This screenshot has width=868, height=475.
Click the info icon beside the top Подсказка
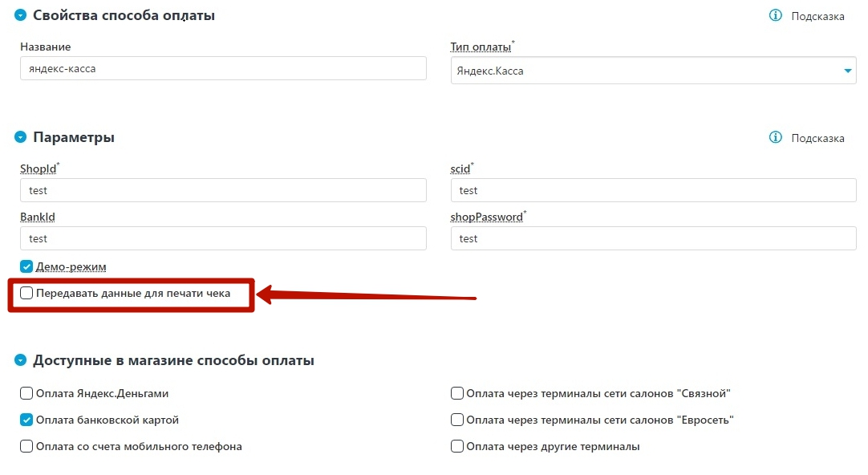click(776, 15)
